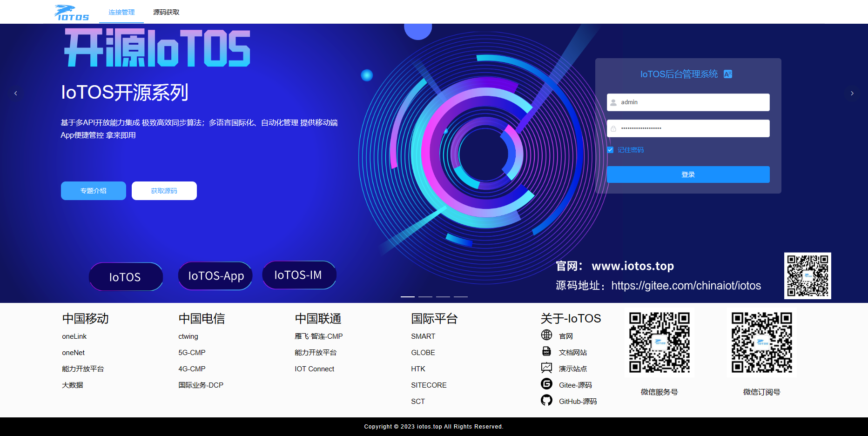Click the 中国电信 heading

click(202, 319)
